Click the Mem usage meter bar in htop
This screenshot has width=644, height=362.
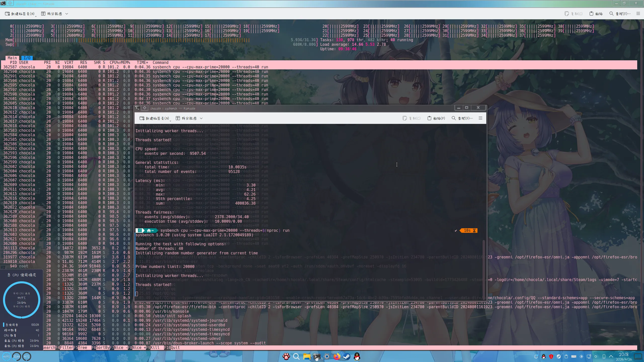(x=162, y=40)
